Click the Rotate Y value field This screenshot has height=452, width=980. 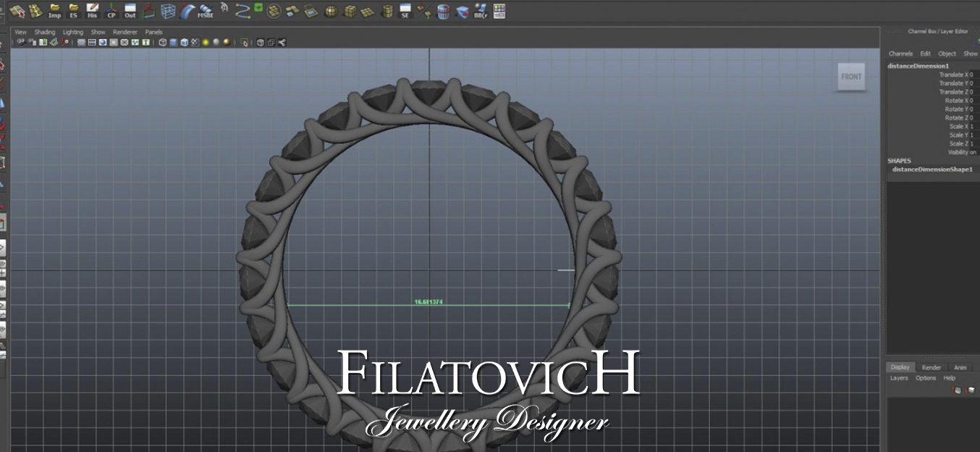[973, 109]
